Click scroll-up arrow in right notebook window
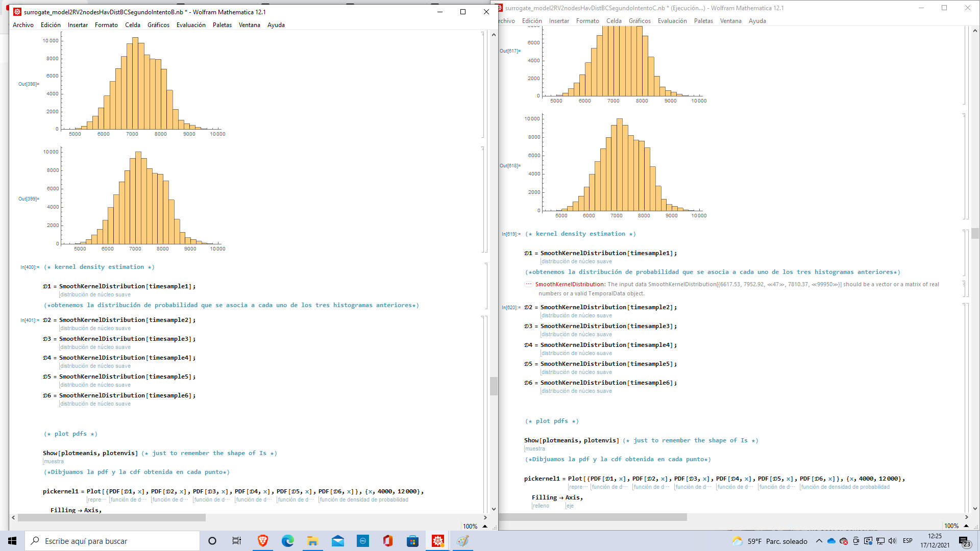 (975, 31)
